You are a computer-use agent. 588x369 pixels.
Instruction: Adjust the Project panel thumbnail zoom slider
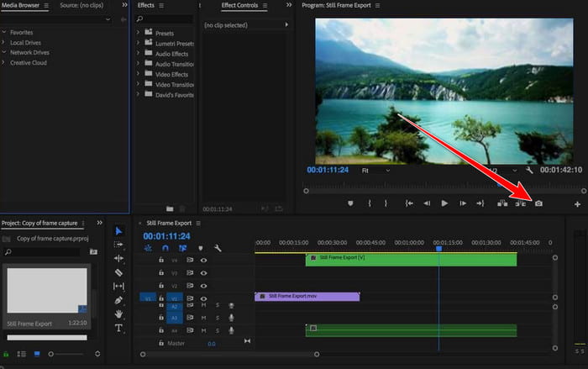(52, 354)
